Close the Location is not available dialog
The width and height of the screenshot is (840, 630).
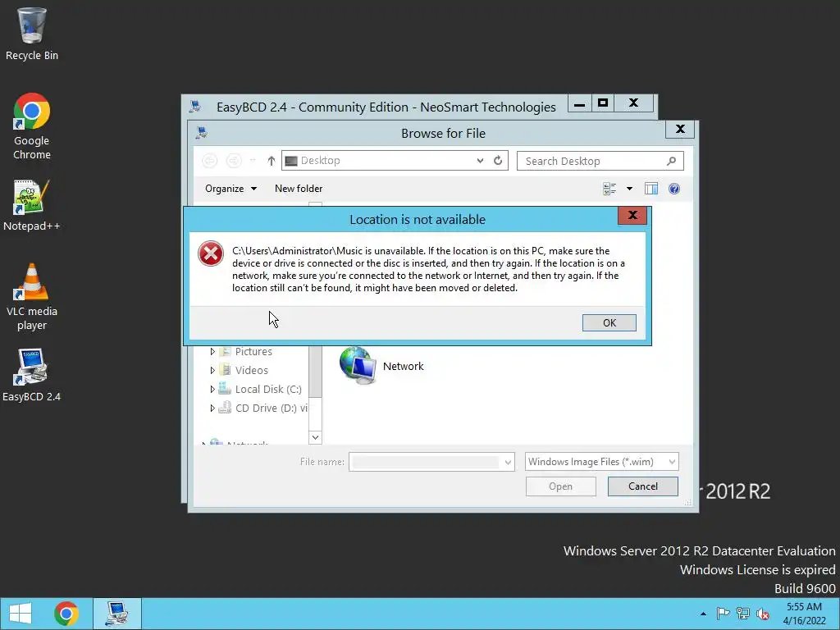(632, 216)
